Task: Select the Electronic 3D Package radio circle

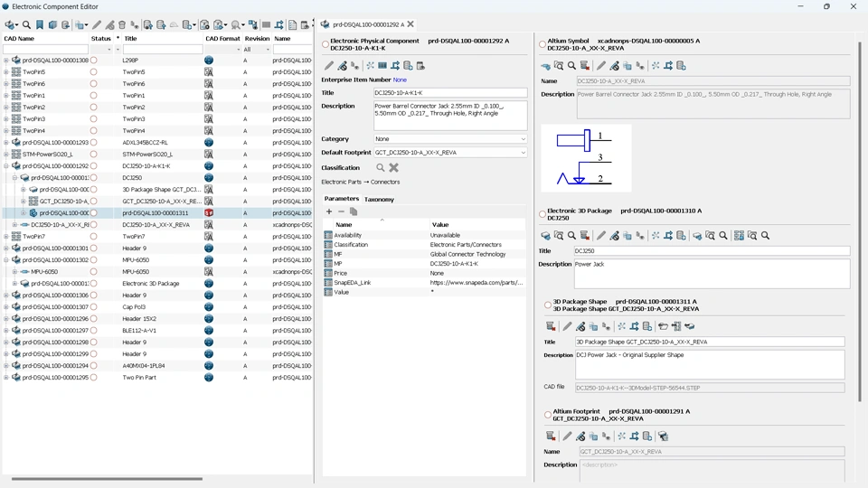Action: point(542,214)
